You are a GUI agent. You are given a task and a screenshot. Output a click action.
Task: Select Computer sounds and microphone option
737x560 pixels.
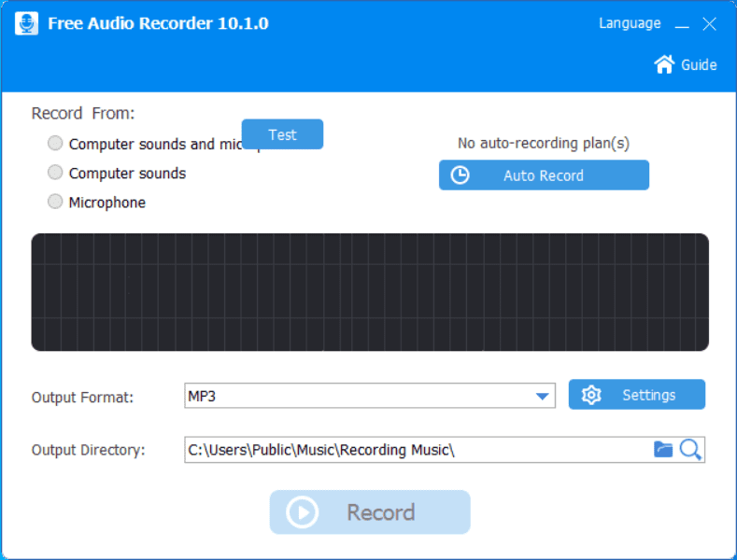(56, 144)
